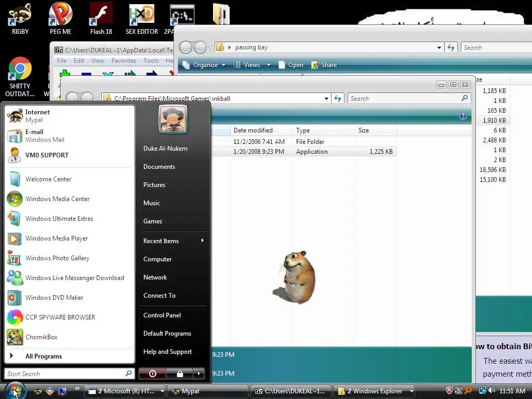Sort by Size column header

[376, 130]
